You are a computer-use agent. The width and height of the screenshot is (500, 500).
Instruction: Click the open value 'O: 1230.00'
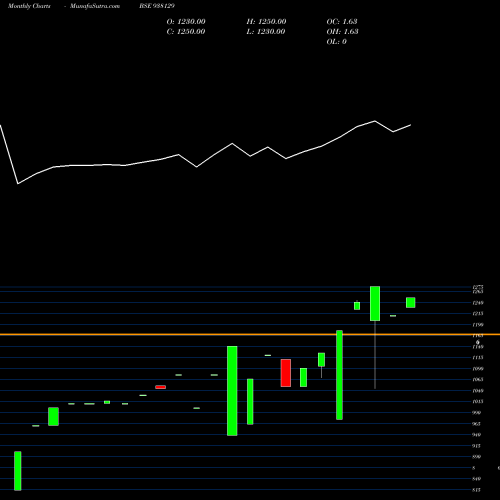[x=186, y=22]
